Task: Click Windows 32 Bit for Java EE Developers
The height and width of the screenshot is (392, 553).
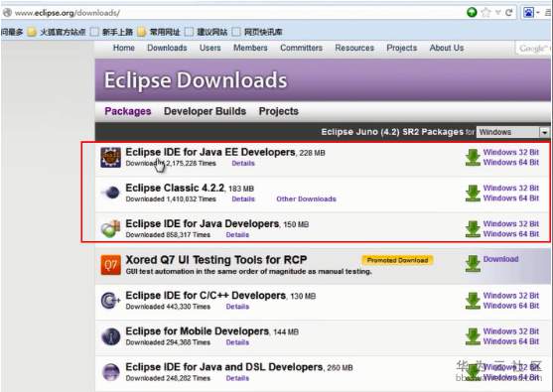Action: (x=511, y=152)
